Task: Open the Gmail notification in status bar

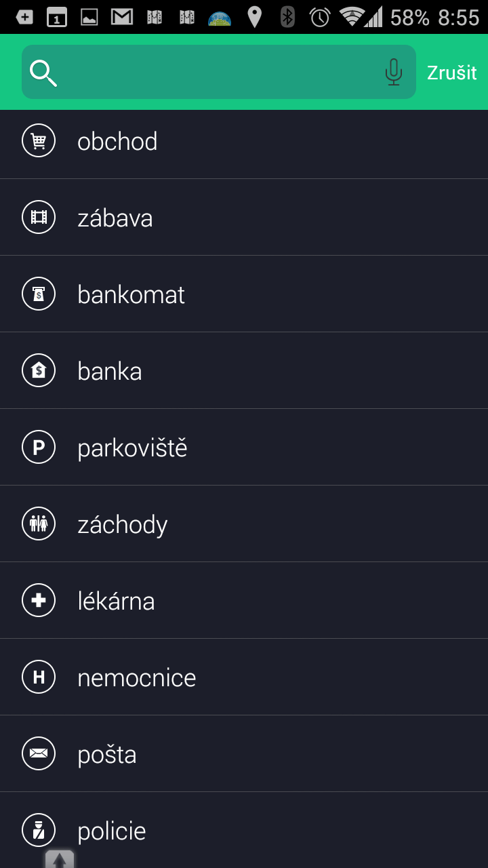Action: 122,17
